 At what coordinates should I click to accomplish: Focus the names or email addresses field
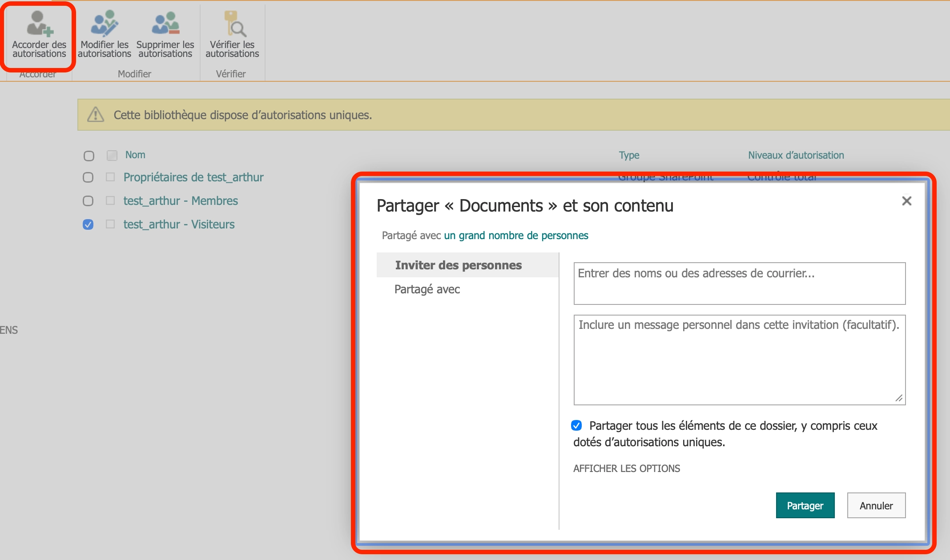pyautogui.click(x=740, y=284)
